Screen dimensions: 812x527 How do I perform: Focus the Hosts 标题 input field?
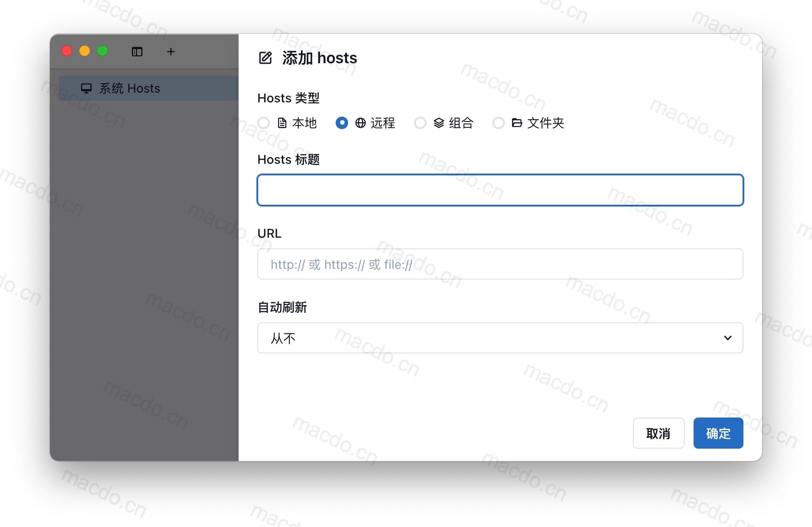(500, 190)
